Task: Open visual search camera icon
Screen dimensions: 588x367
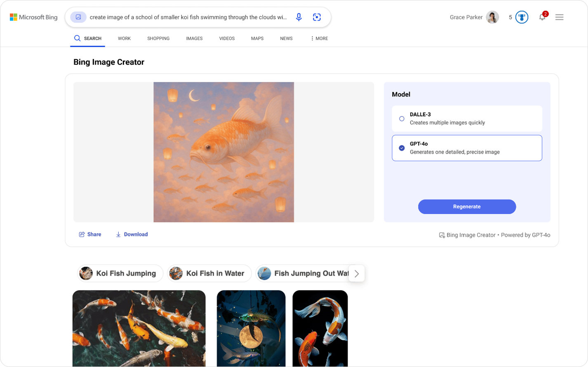Action: click(x=317, y=17)
